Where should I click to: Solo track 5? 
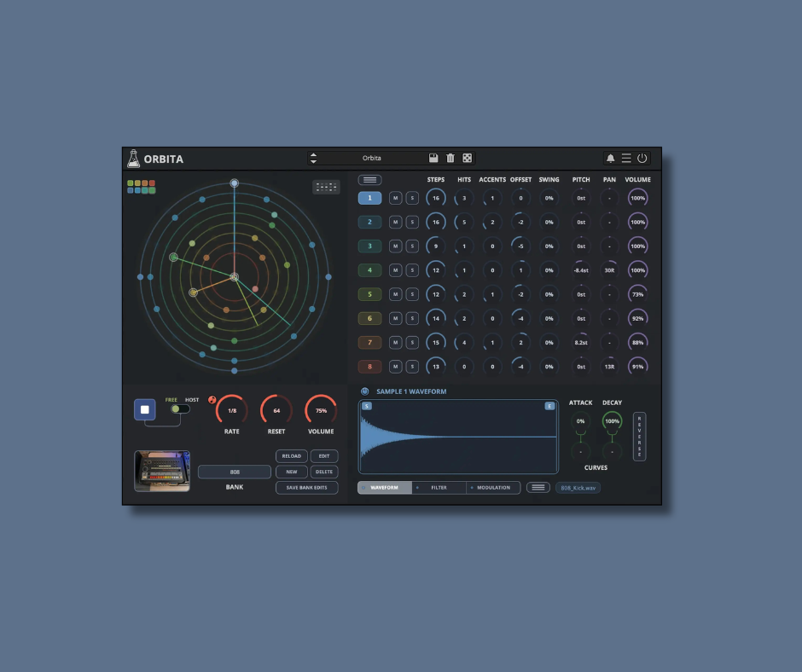tap(412, 294)
